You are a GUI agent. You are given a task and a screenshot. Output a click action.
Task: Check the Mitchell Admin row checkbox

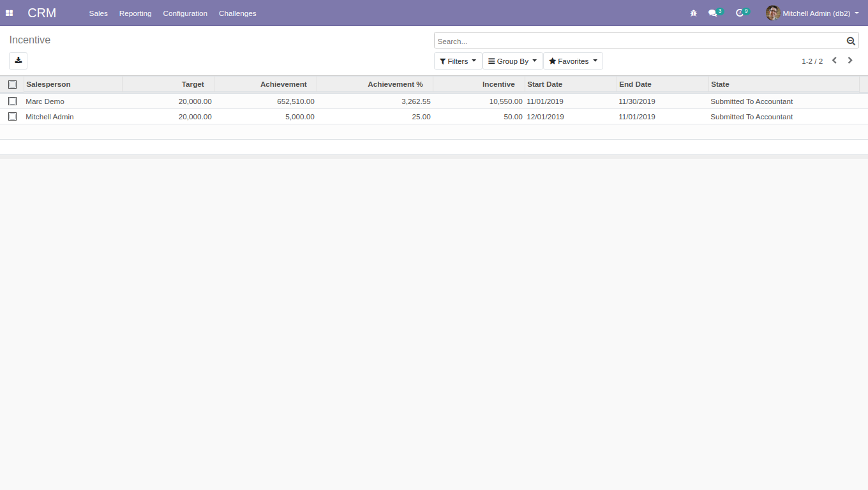pyautogui.click(x=12, y=116)
